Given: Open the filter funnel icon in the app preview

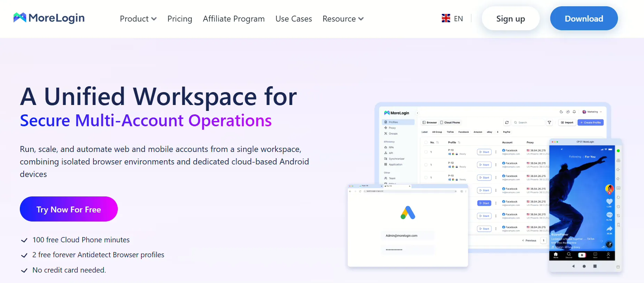Looking at the screenshot, I should (x=549, y=122).
